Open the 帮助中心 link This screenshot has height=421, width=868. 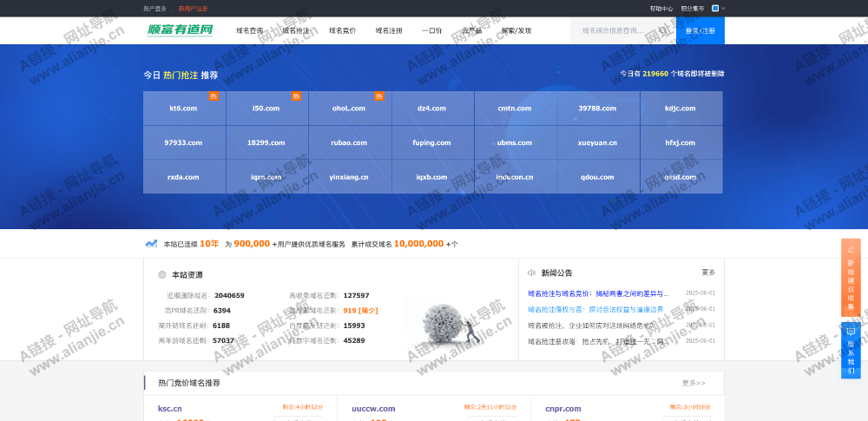661,8
